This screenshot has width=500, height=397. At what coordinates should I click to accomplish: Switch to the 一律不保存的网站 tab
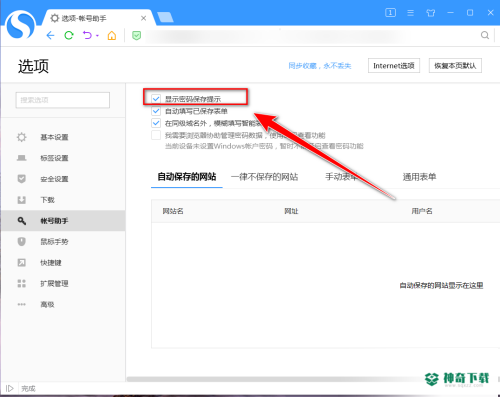(265, 177)
